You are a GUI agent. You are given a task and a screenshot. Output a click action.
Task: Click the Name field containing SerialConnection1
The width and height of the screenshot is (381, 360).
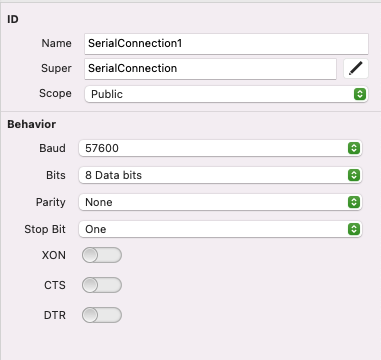point(226,44)
